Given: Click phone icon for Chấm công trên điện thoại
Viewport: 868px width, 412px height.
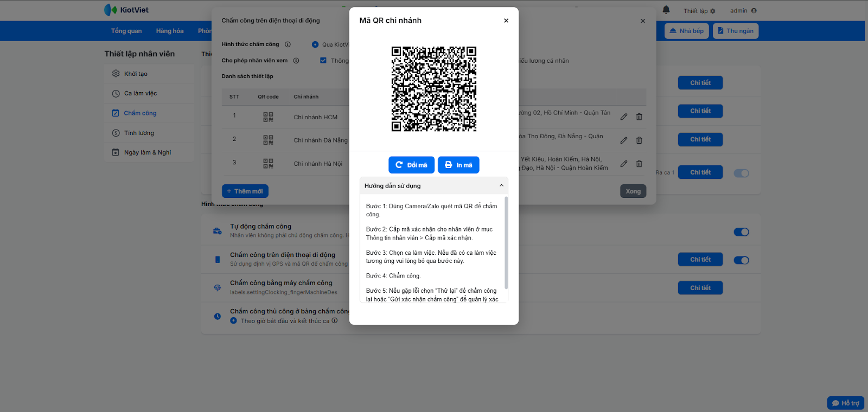Looking at the screenshot, I should pyautogui.click(x=218, y=260).
